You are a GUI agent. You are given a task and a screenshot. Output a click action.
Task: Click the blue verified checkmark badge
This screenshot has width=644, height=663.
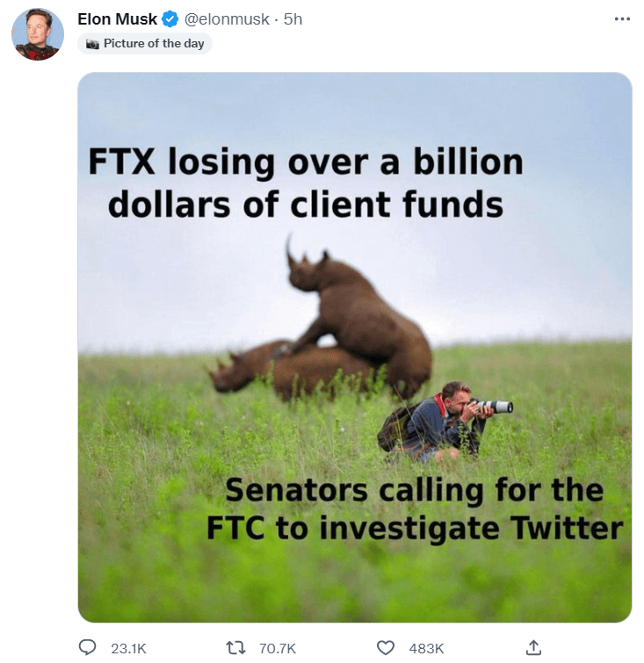(170, 19)
